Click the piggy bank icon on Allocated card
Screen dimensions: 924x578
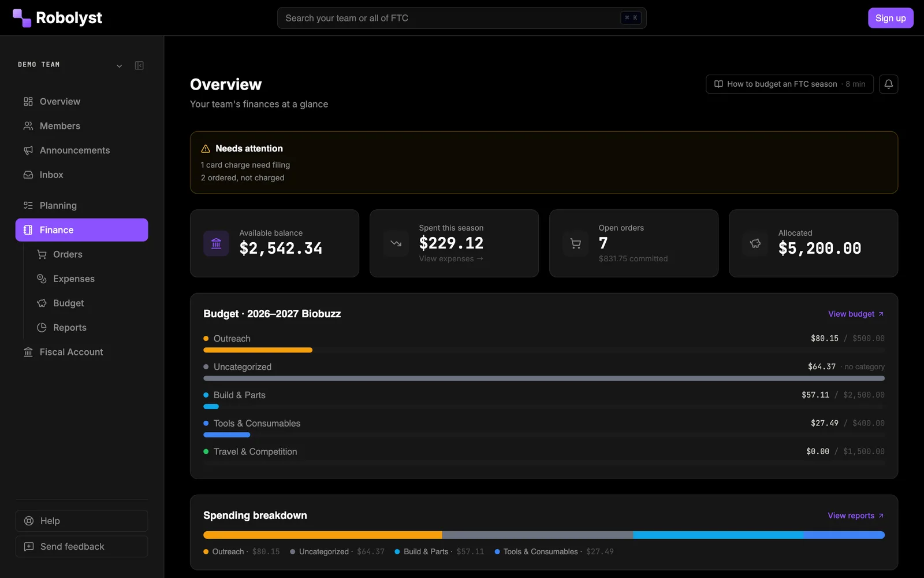tap(755, 243)
